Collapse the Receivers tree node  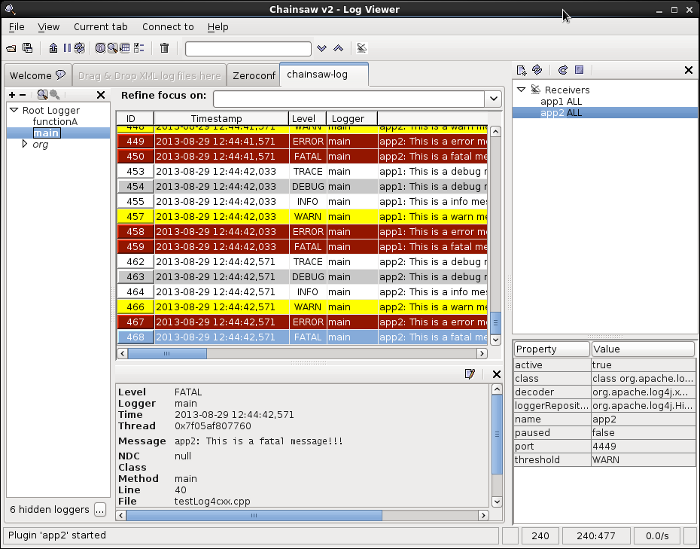pos(521,90)
